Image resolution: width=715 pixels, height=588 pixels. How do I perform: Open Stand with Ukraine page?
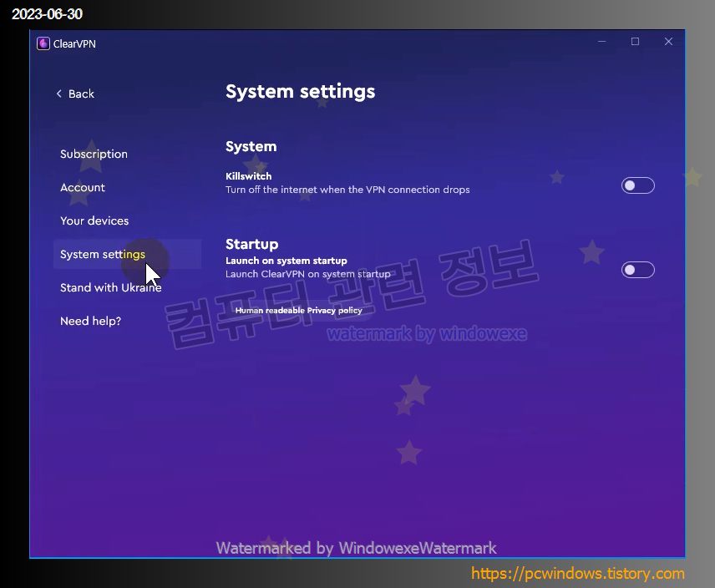pos(111,287)
